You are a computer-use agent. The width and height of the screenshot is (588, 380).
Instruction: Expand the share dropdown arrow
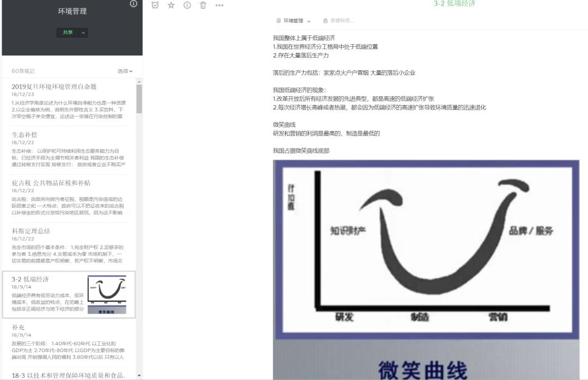[x=83, y=33]
